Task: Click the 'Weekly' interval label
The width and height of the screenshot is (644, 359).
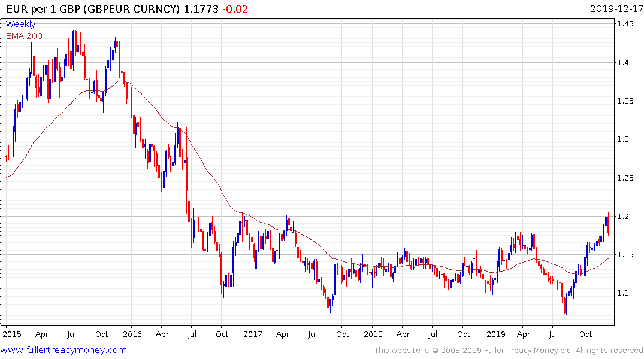Action: click(20, 24)
